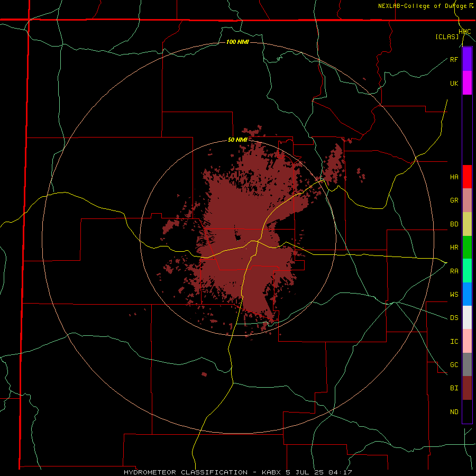Screen dimensions: 476x476
Task: Click the HYDROMETEOR CLASSIFICATION KABX caption
Action: click(237, 472)
